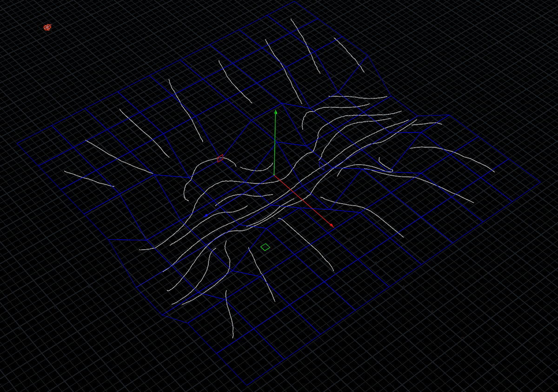Grab the green Y-axis arrowhead of the gizmo

276,112
